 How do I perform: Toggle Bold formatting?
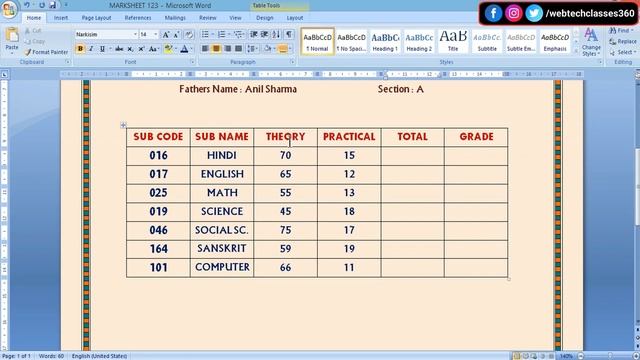tap(80, 49)
